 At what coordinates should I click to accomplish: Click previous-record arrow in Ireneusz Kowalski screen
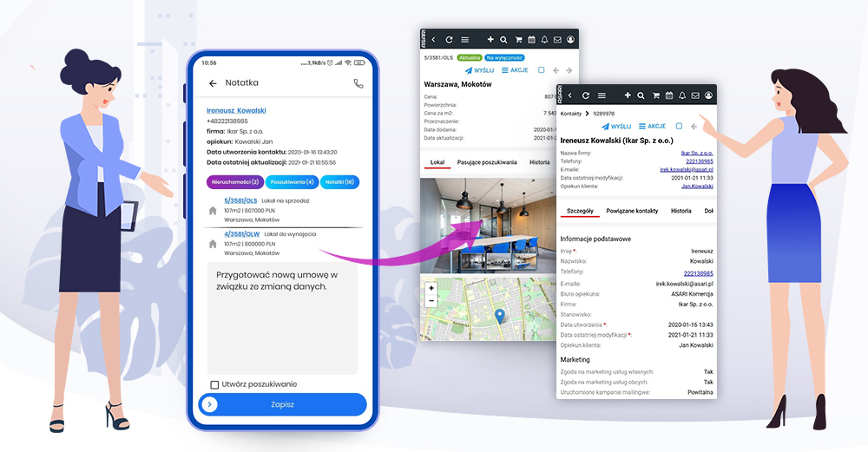(694, 126)
